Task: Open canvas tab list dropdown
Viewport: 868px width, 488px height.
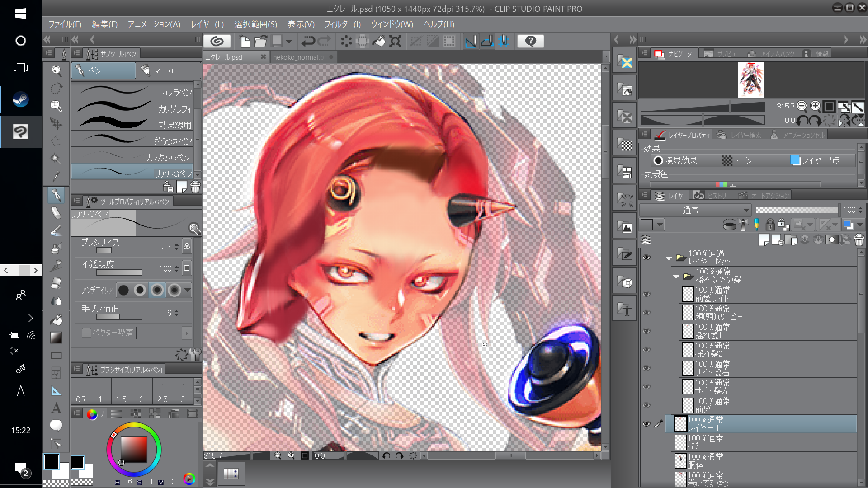Action: [x=606, y=57]
